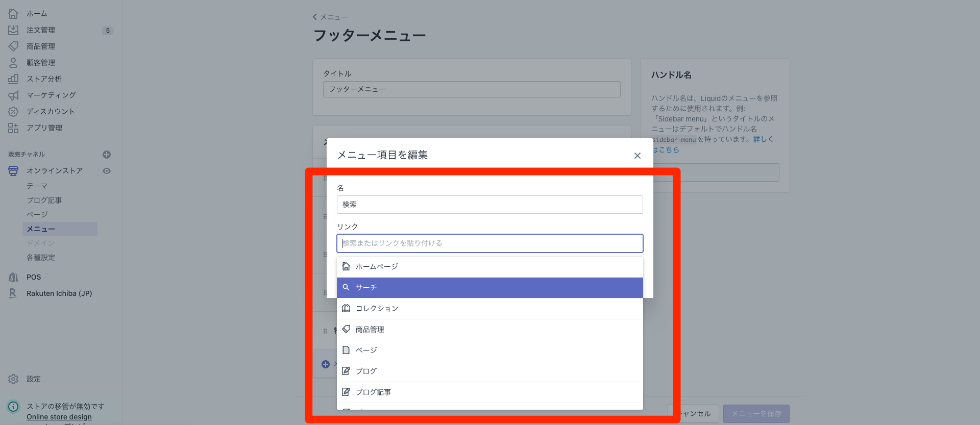View online store with eye icon
980x425 pixels.
[x=107, y=171]
